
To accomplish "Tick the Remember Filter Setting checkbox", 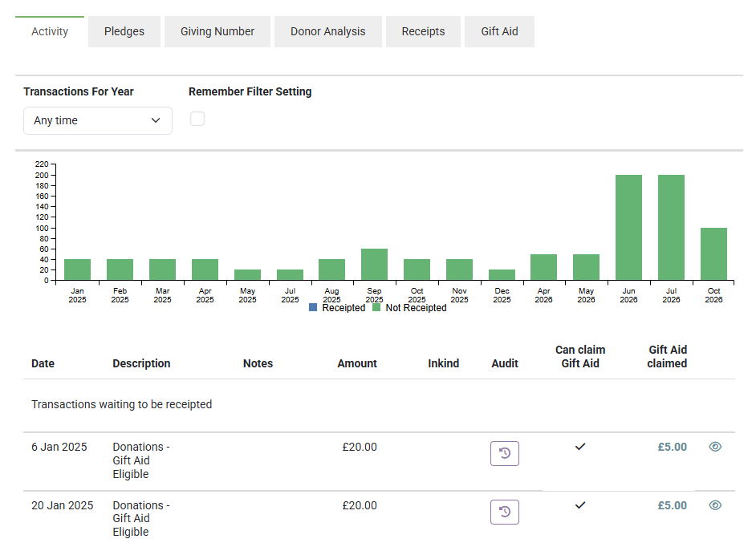I will tap(197, 119).
